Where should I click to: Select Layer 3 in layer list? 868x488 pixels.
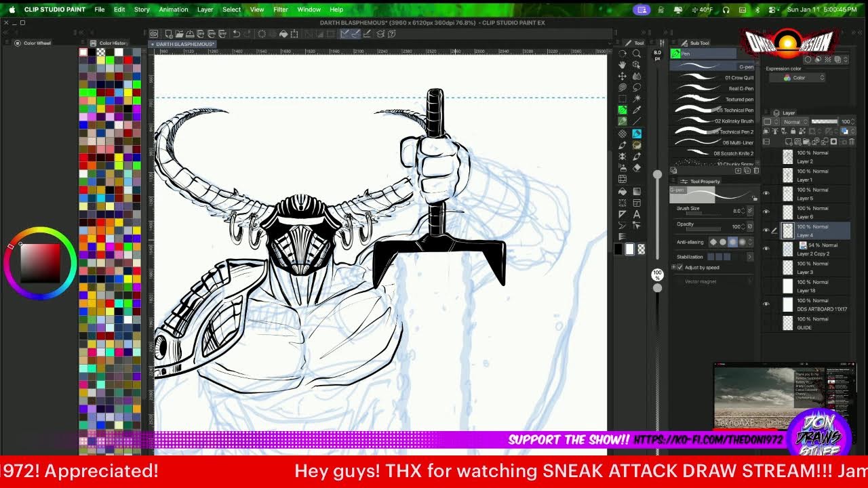pyautogui.click(x=806, y=267)
